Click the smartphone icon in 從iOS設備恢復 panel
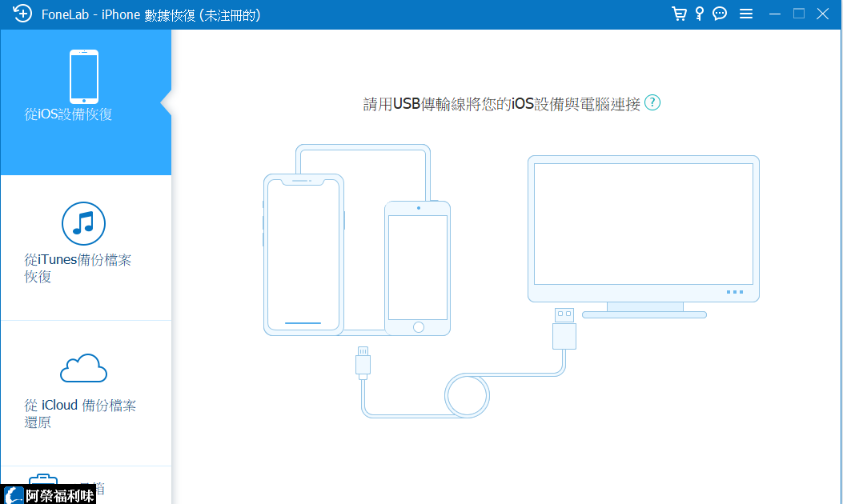This screenshot has width=843, height=504. coord(83,76)
